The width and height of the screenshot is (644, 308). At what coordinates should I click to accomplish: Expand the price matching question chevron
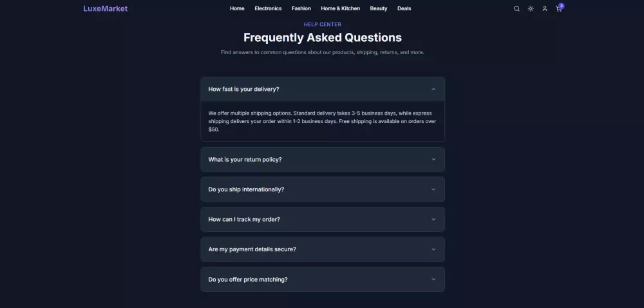click(x=433, y=280)
